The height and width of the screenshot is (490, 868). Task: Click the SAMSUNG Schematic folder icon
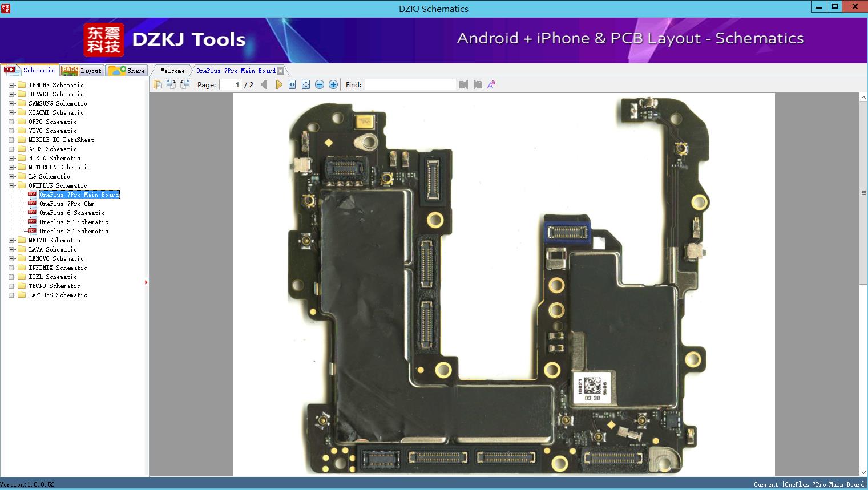pos(22,103)
